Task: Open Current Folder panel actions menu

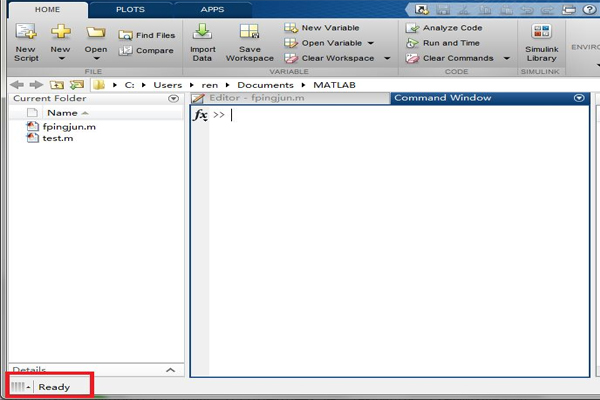Action: pos(173,99)
